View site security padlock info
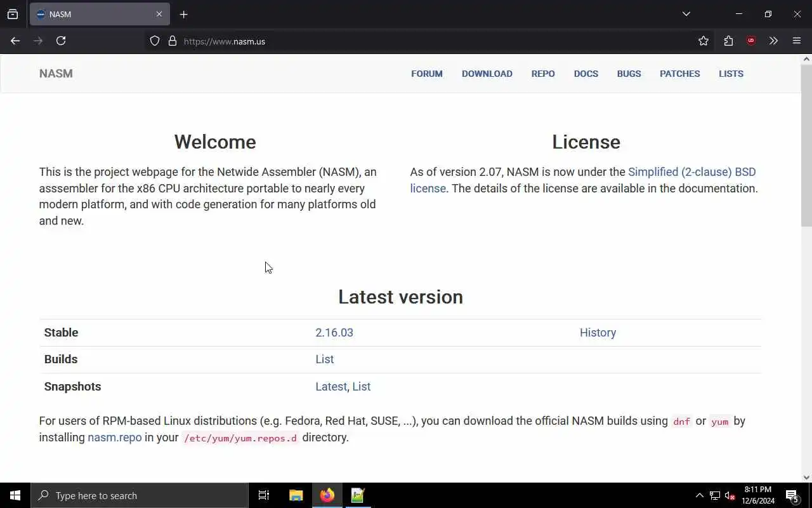This screenshot has width=812, height=508. 173,41
